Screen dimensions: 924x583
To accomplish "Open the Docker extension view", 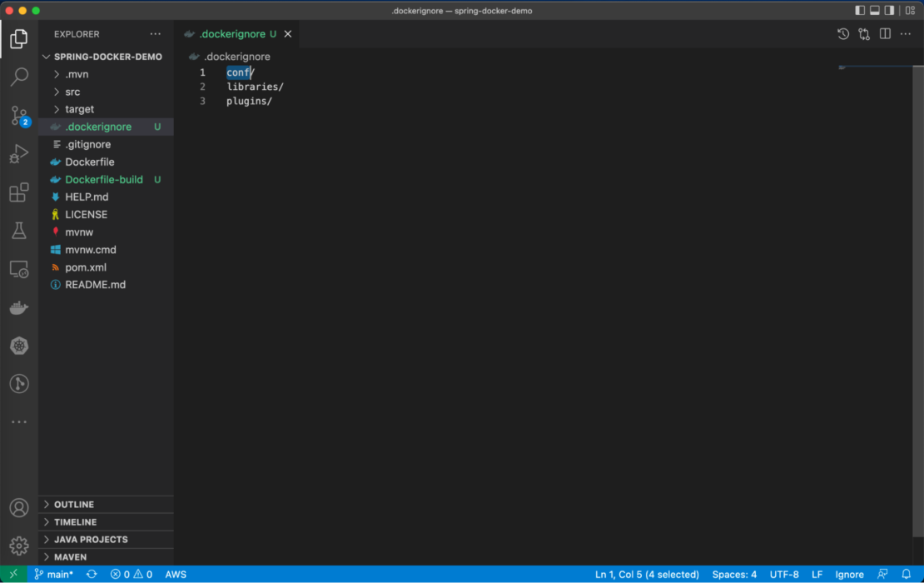I will point(20,306).
